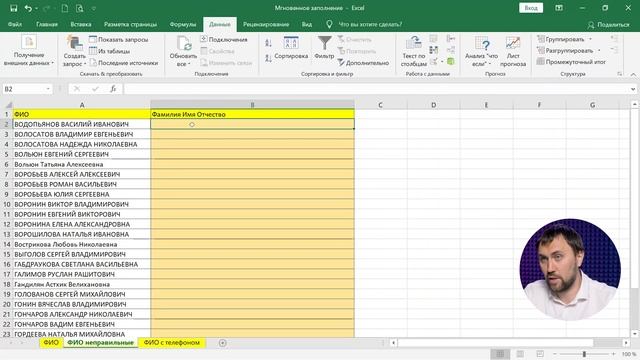Undo the last action
The width and height of the screenshot is (640, 360).
pos(28,8)
